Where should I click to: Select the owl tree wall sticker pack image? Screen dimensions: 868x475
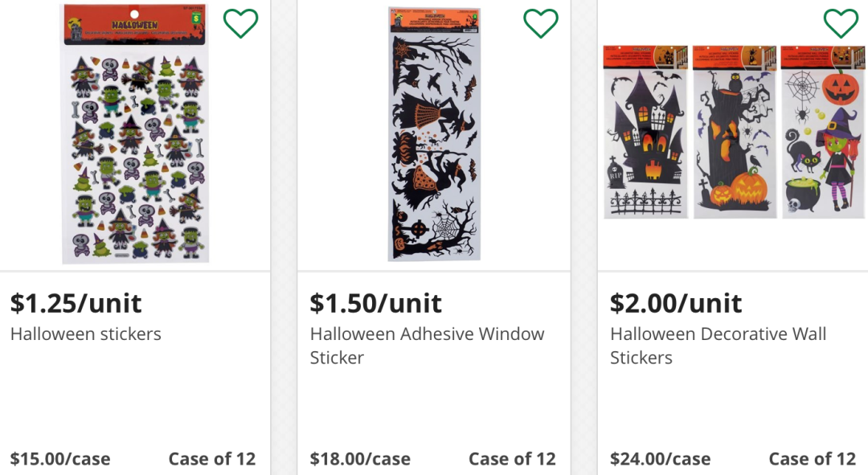pyautogui.click(x=735, y=132)
